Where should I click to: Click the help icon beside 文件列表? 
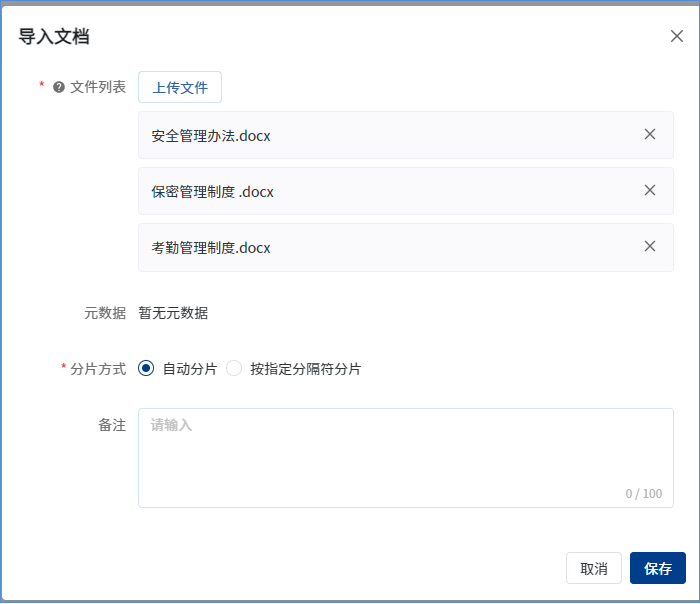pos(59,87)
